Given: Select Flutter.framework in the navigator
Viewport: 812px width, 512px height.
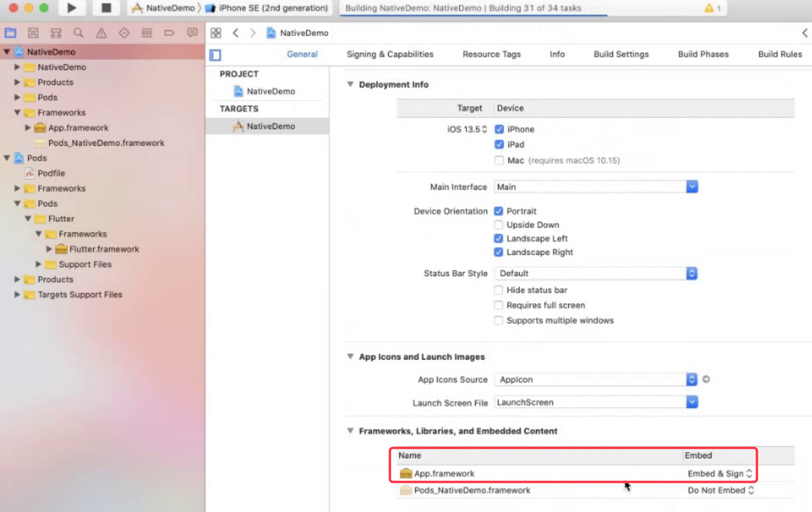Looking at the screenshot, I should point(104,249).
